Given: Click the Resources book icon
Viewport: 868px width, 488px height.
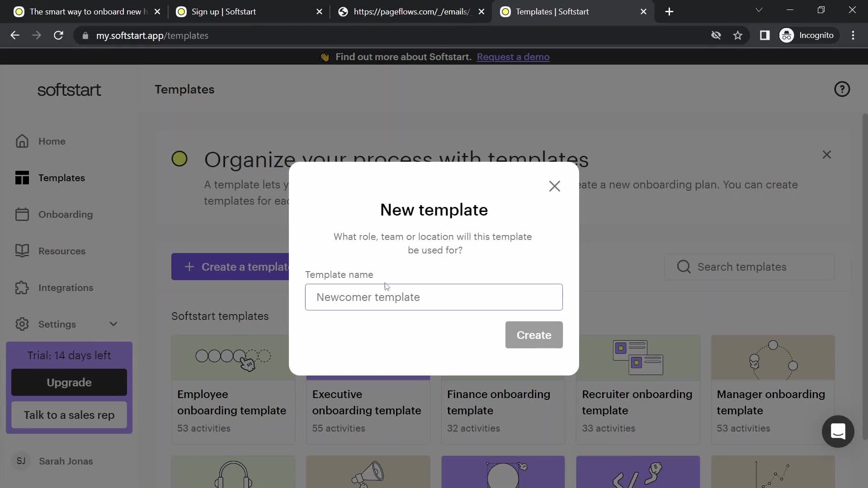Looking at the screenshot, I should coord(22,251).
